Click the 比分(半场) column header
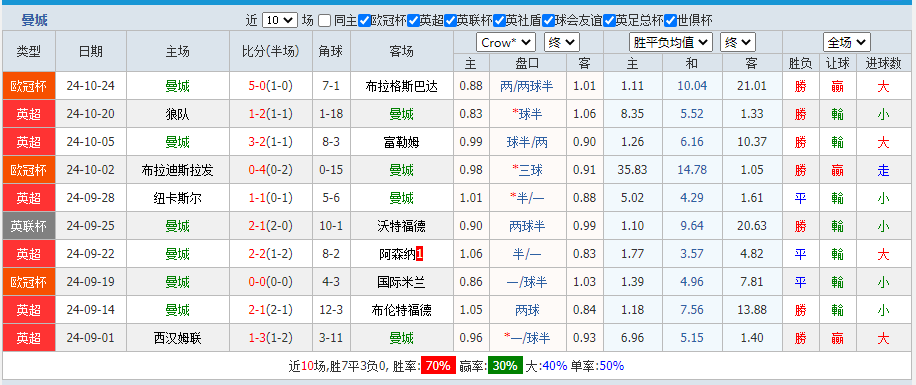 click(x=270, y=51)
